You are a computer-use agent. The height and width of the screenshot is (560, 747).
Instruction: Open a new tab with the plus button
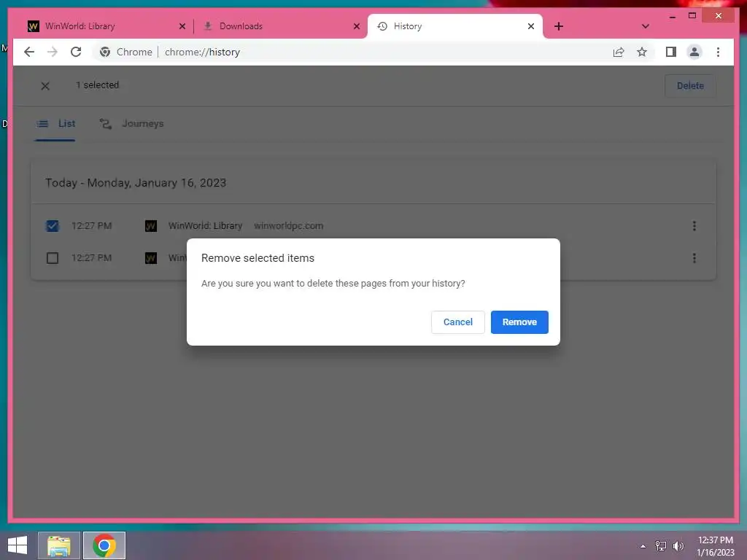click(559, 27)
